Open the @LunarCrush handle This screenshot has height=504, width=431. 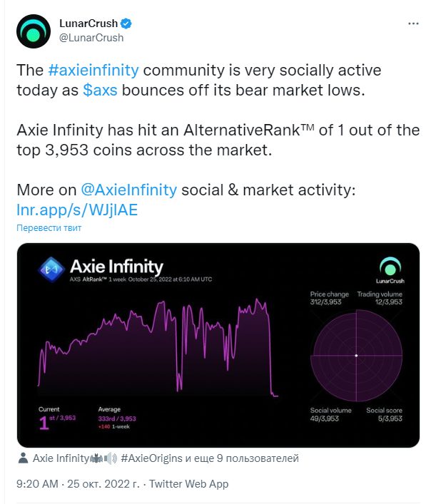click(x=91, y=38)
